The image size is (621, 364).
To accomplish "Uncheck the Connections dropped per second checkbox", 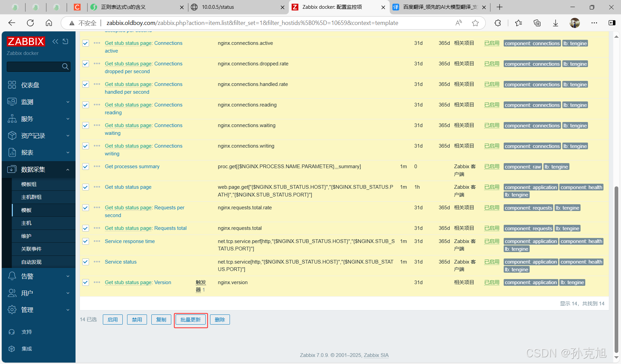I will click(86, 64).
